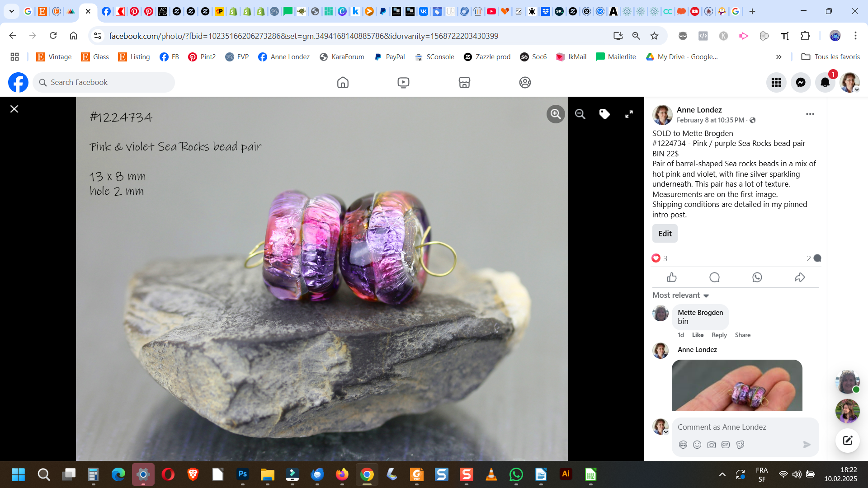Open Messenger from the top bar
Screen dimensions: 868x488
pos(800,83)
